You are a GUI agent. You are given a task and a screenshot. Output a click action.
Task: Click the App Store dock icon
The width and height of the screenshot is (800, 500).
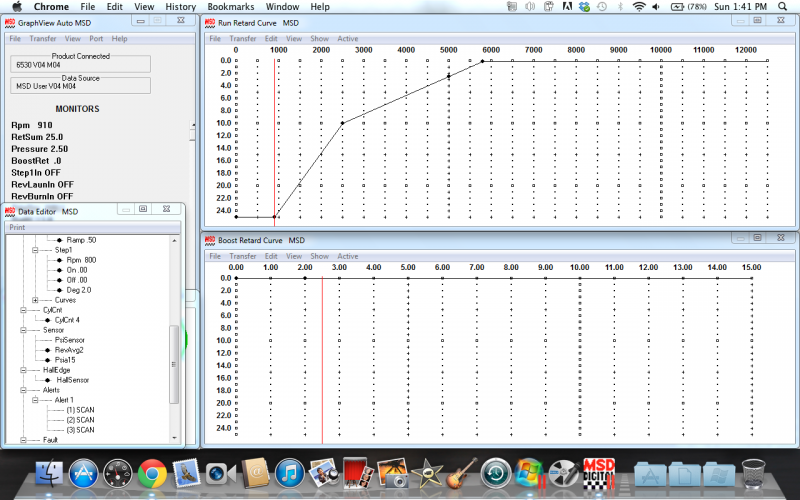[x=83, y=473]
